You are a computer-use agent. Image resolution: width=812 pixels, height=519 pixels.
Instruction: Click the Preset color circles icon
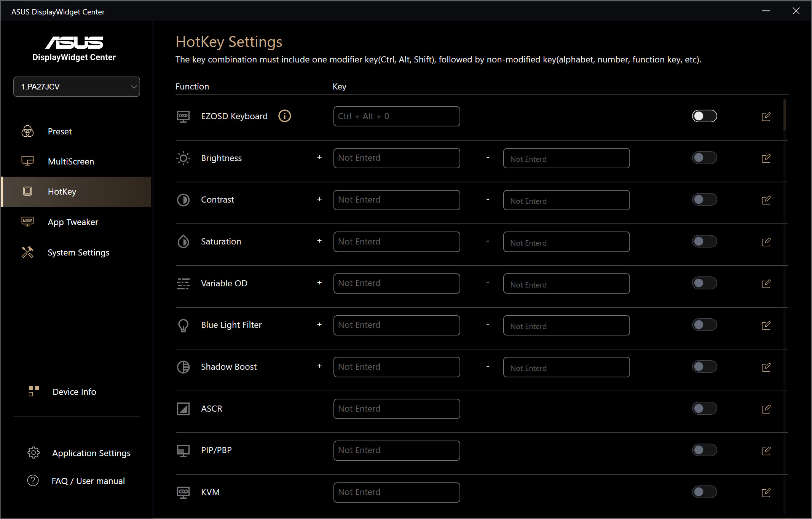click(x=27, y=131)
